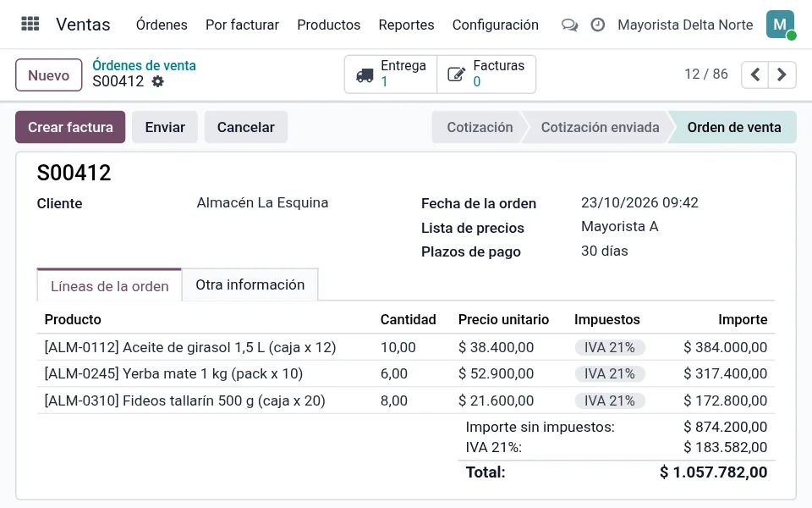Click the IVA 21% tag on Aceite row

click(610, 347)
